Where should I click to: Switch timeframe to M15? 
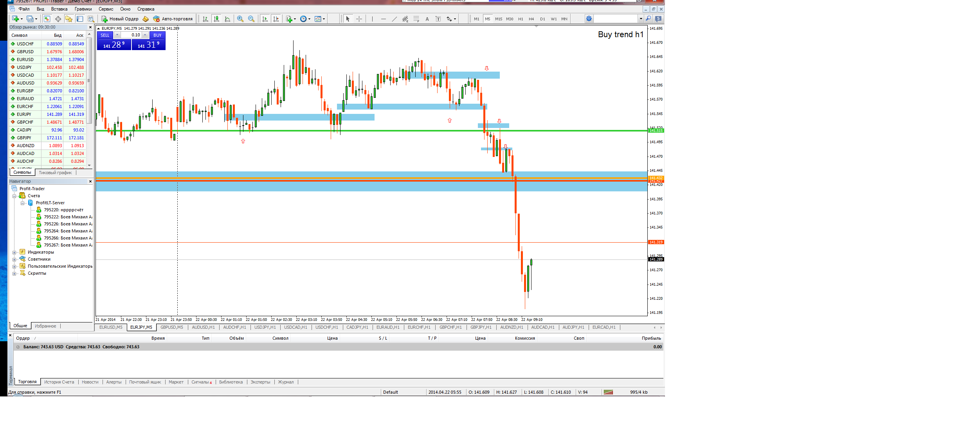click(x=499, y=19)
